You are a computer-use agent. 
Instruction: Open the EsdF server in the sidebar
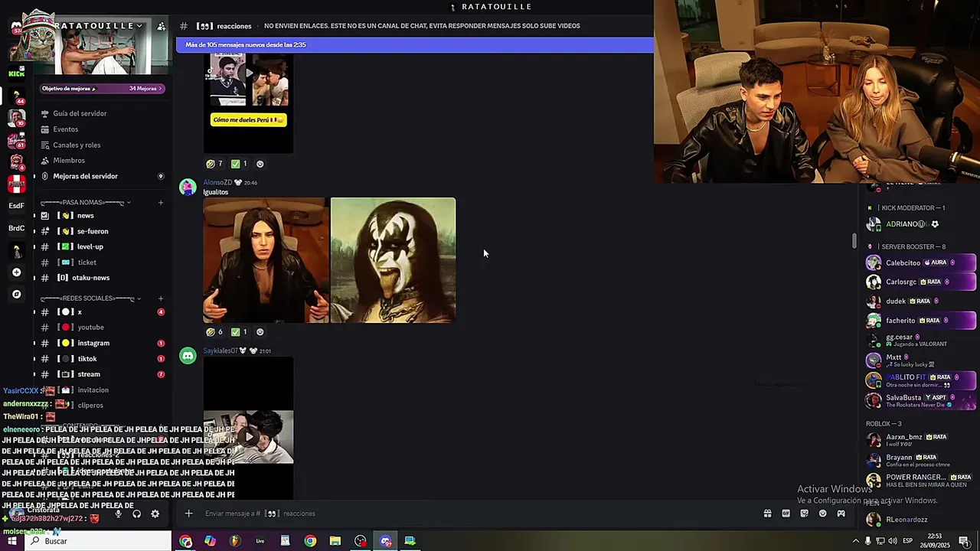click(16, 206)
